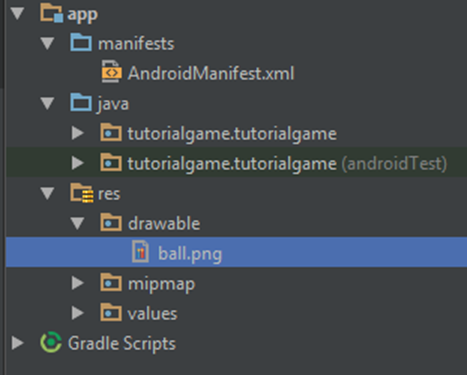Collapse the app module node
Image resolution: width=467 pixels, height=375 pixels.
(x=17, y=14)
